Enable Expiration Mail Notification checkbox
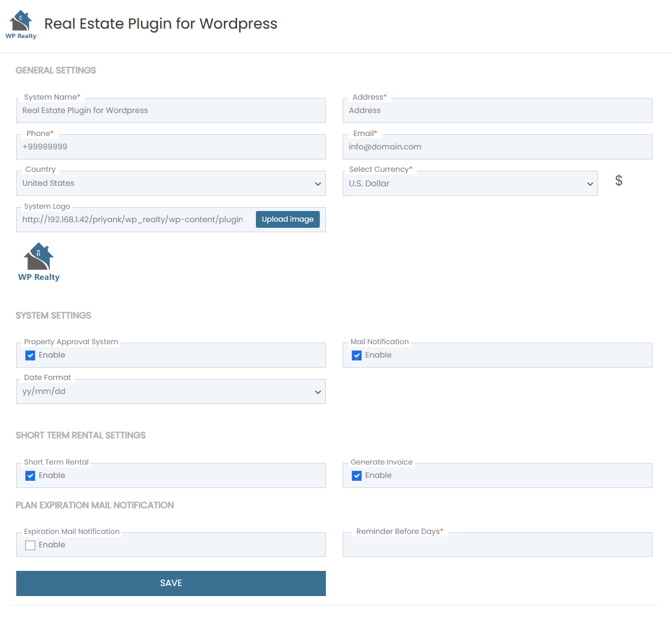This screenshot has width=672, height=619. (x=30, y=545)
